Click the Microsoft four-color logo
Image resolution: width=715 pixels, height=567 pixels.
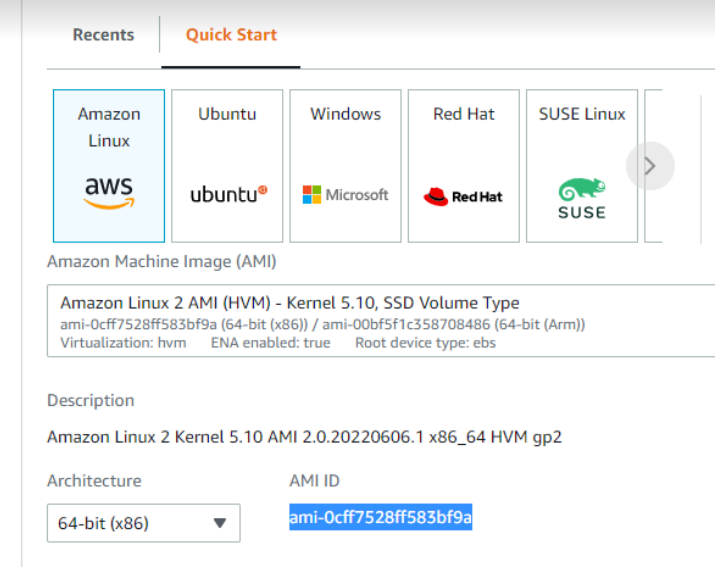312,195
